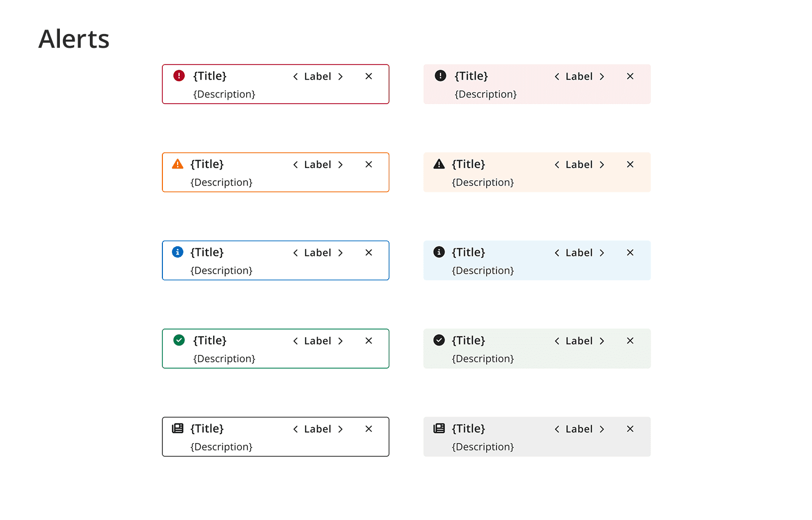Click the {Title} text in pink alert
This screenshot has width=812, height=520.
471,76
